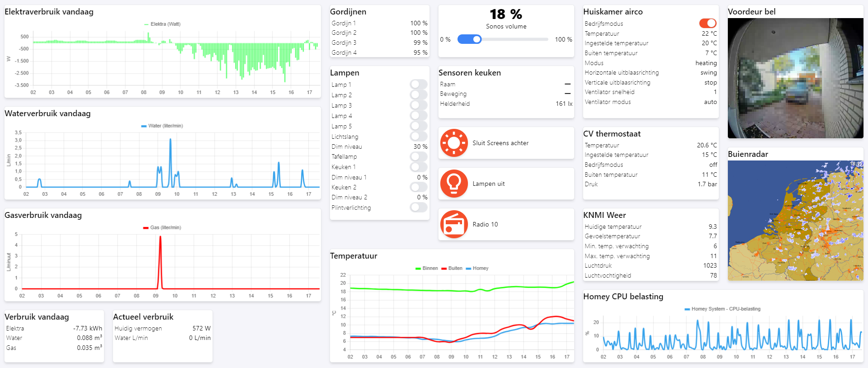Enable the Lichtslang toggle
The image size is (868, 368).
419,136
